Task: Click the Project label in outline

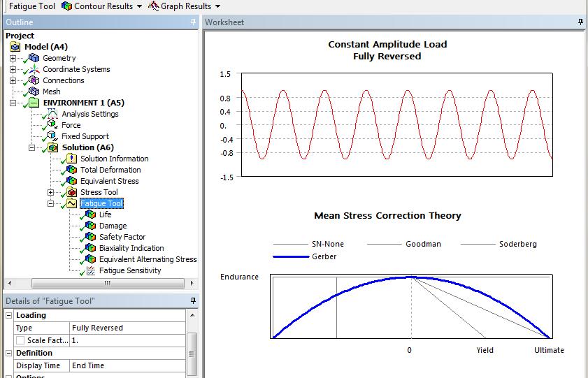Action: coord(20,36)
